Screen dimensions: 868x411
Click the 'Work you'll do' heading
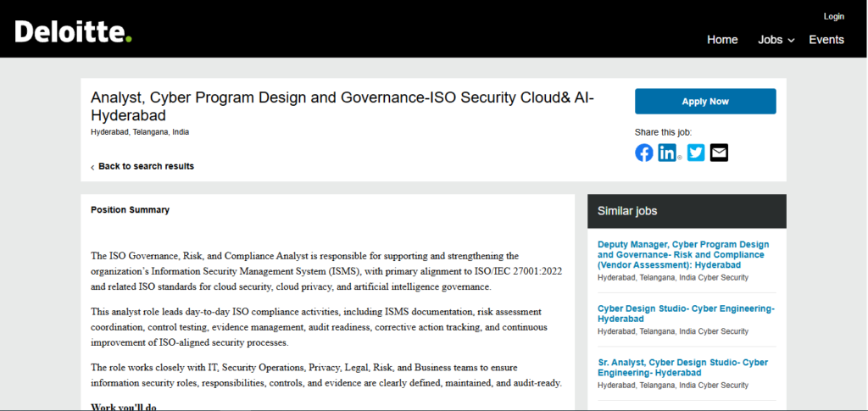(124, 408)
